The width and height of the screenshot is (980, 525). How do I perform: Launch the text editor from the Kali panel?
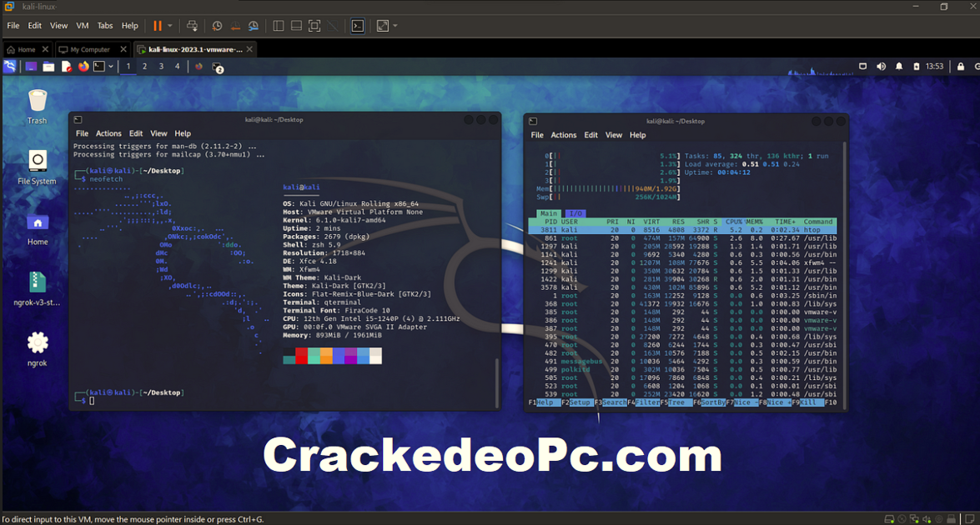pos(66,66)
